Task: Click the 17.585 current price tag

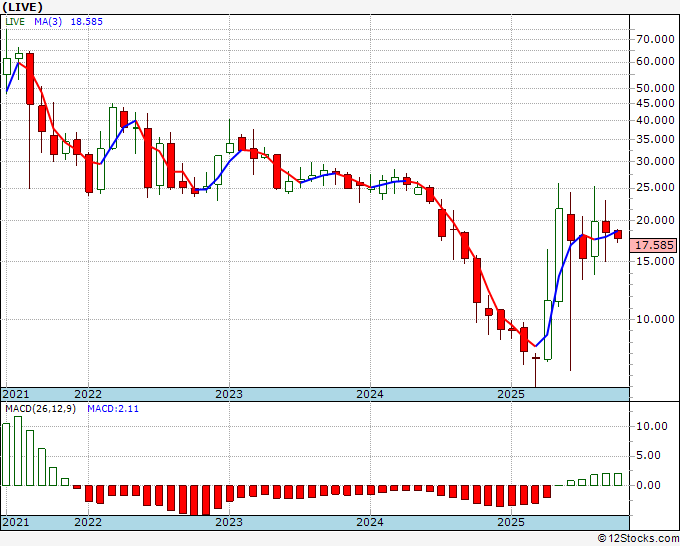Action: pos(654,245)
